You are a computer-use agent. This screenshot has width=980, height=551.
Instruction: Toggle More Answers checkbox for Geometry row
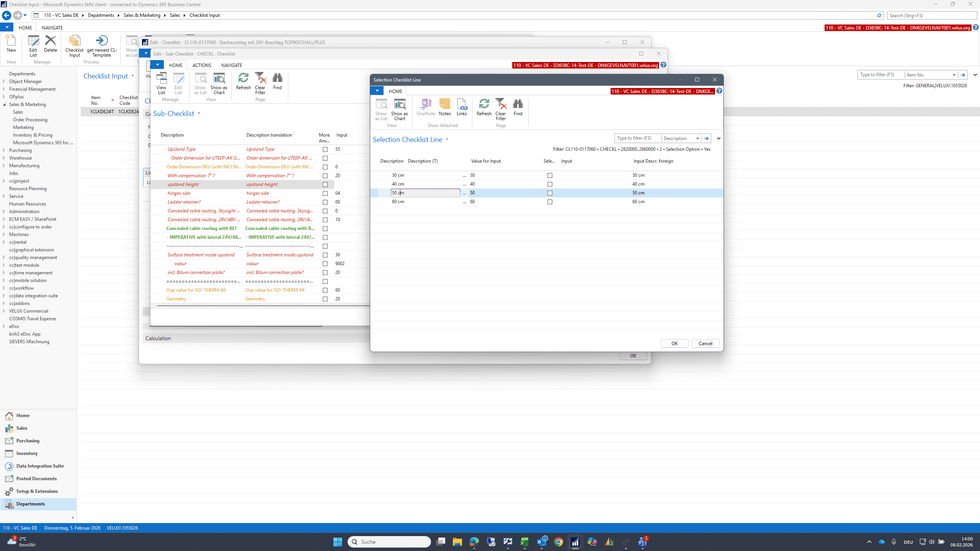[x=325, y=299]
